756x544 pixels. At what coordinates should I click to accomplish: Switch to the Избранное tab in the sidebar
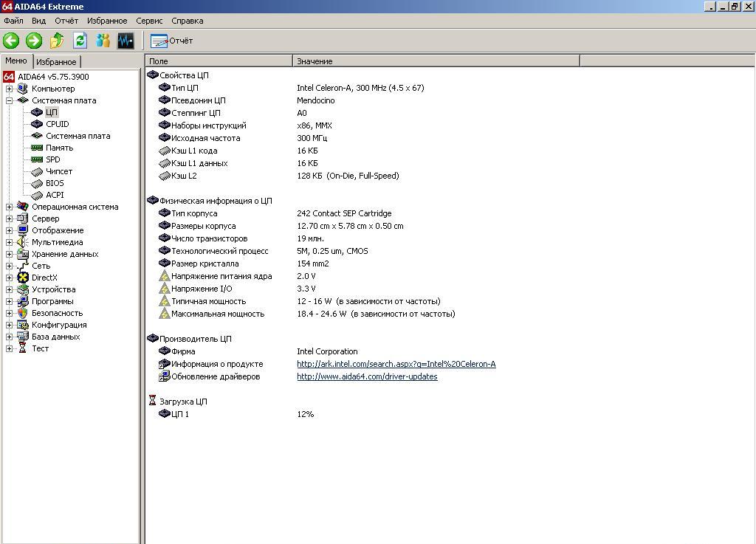pos(56,62)
